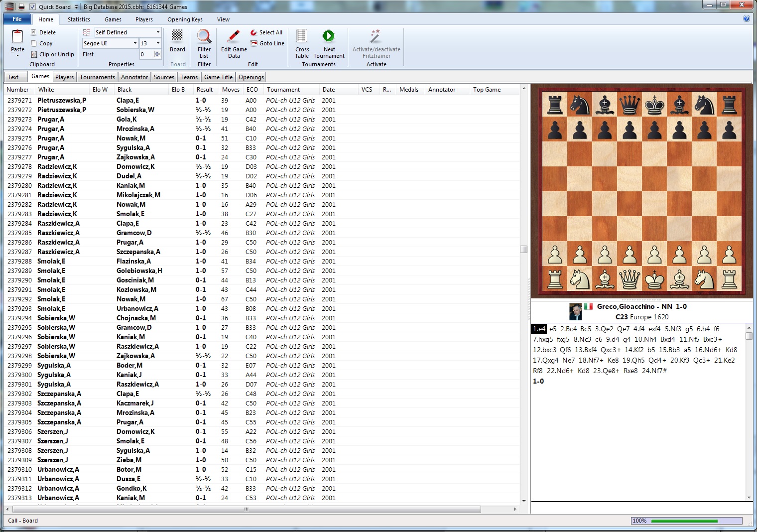
Task: Click the game list vertical scrollbar thumb
Action: click(523, 249)
